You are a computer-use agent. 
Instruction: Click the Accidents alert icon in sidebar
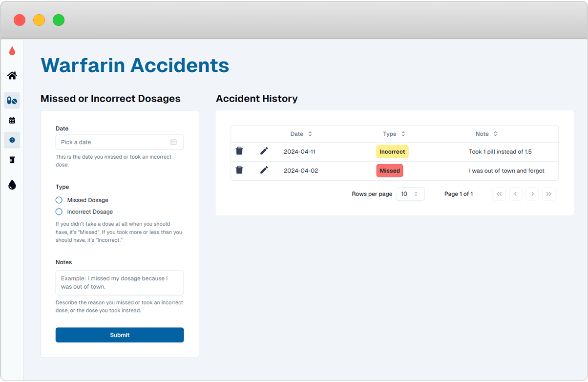[x=12, y=140]
